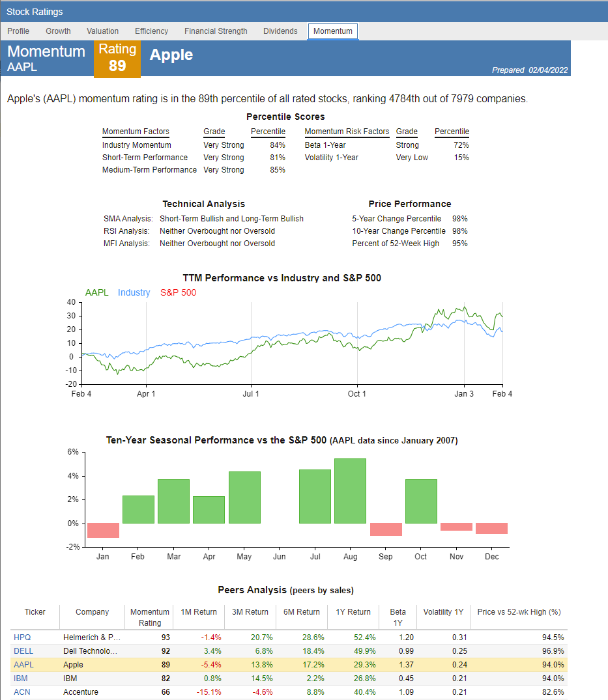Click the MFI Analysis label

point(126,244)
